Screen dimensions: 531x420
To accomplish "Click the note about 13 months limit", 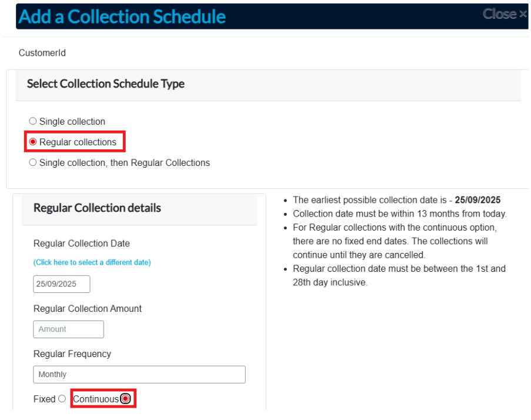I will (x=399, y=214).
